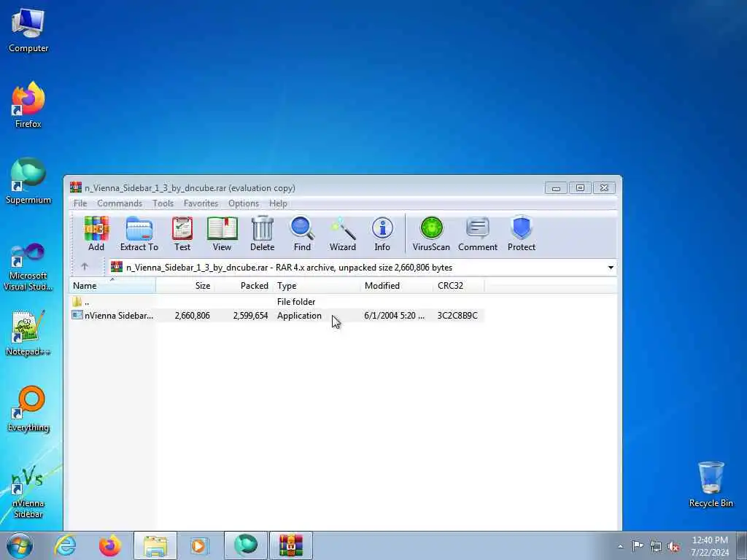Open the taskbar clock showing 12:40 PM
The width and height of the screenshot is (747, 560).
click(x=710, y=546)
